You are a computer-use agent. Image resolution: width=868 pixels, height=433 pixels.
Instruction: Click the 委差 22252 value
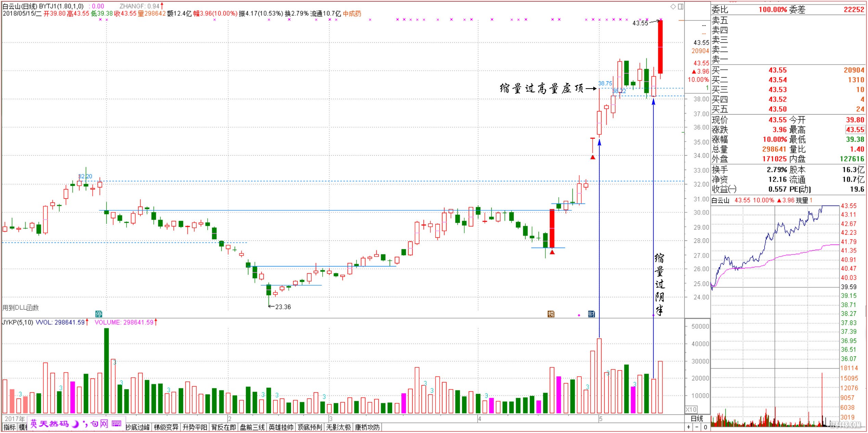(854, 10)
